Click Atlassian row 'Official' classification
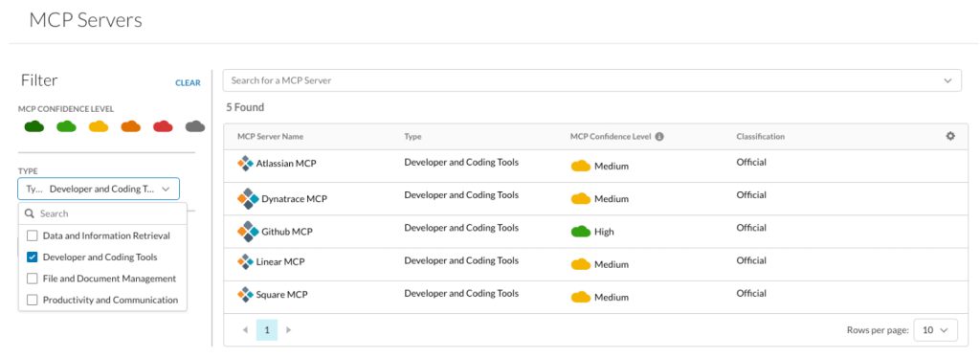980x358 pixels. click(751, 163)
